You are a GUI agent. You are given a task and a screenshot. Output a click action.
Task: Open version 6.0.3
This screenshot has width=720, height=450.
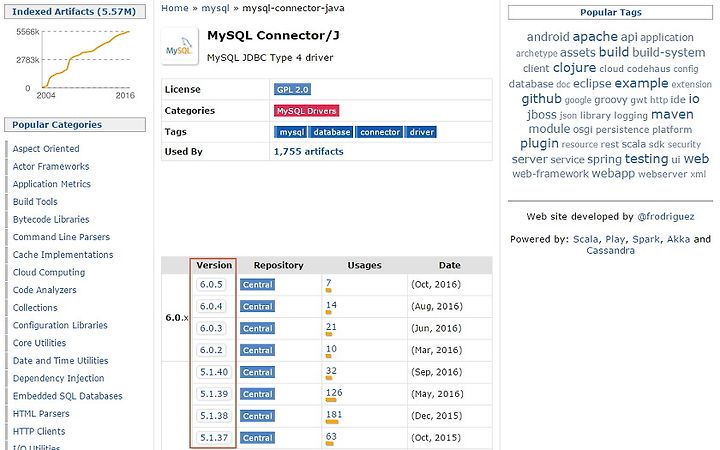[211, 328]
